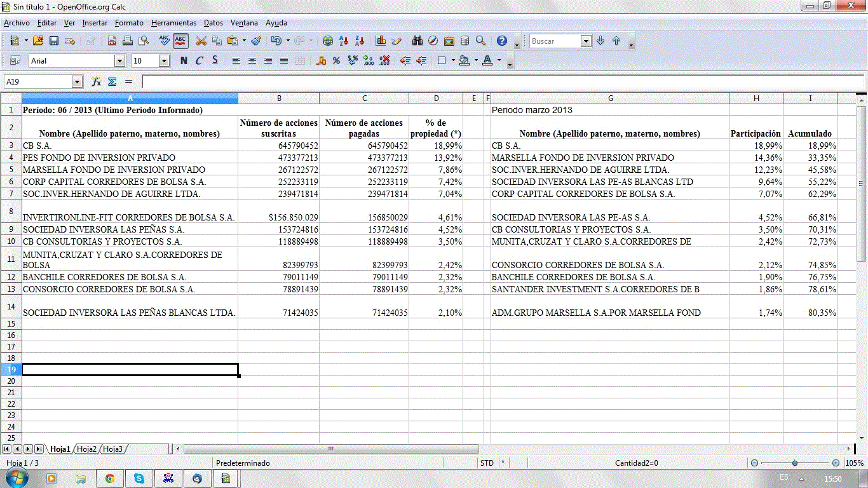868x488 pixels.
Task: Toggle automatic spell checking
Action: click(x=180, y=41)
